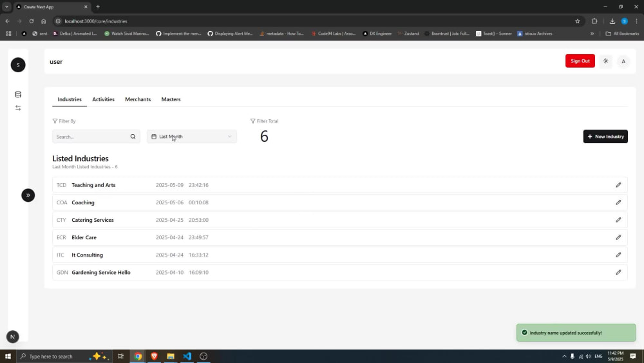Open Task View on the taskbar
The width and height of the screenshot is (644, 363).
click(x=120, y=356)
